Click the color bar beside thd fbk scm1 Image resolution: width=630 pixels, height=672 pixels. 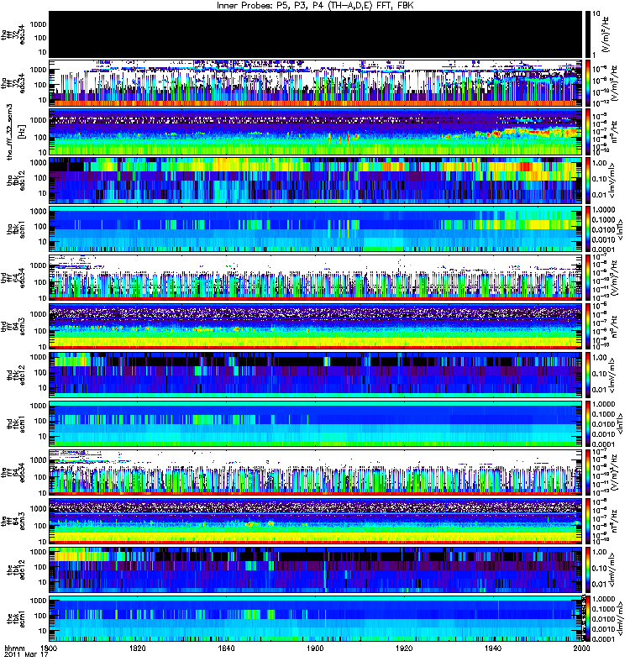590,424
